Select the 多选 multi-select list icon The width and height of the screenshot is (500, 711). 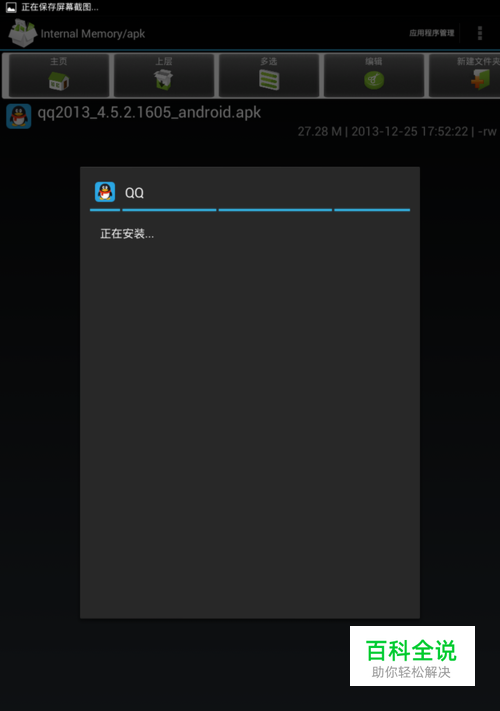(269, 80)
